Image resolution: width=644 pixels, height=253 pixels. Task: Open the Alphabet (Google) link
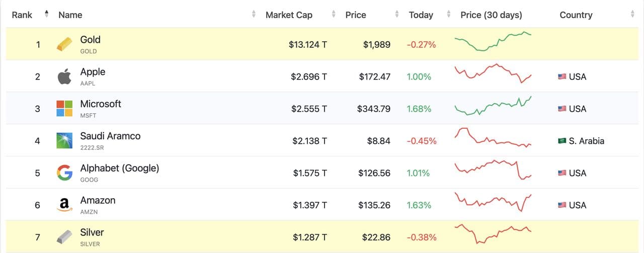pos(119,168)
